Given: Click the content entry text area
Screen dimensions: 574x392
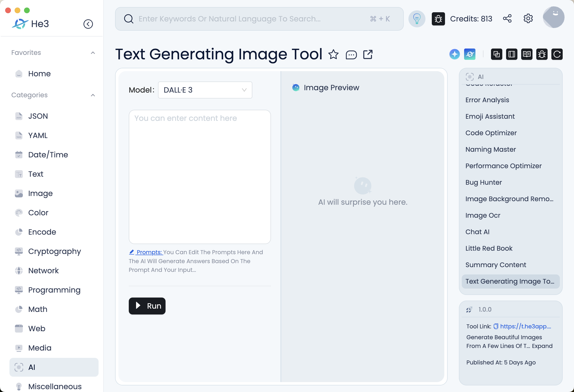Looking at the screenshot, I should point(200,177).
